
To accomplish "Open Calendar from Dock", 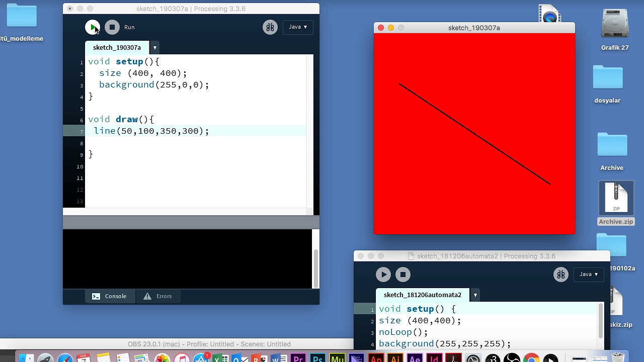I will point(84,357).
